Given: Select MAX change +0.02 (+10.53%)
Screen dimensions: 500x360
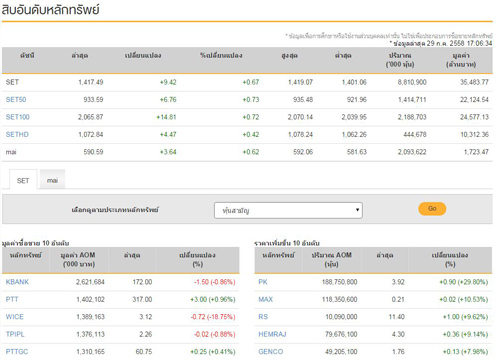Looking at the screenshot, I should click(464, 299).
